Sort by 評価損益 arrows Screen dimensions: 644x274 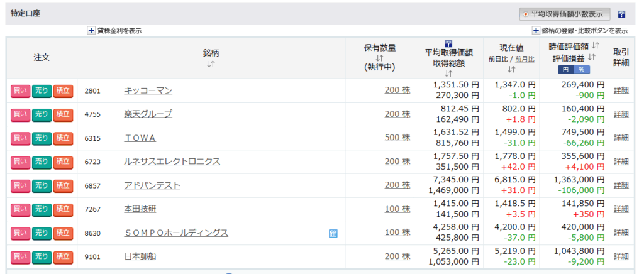(592, 58)
